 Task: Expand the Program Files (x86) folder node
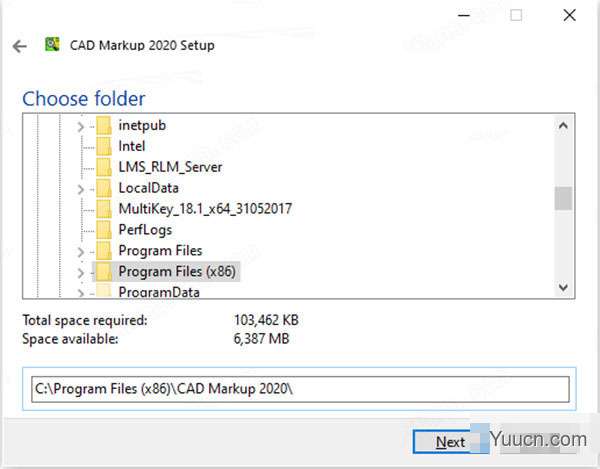pyautogui.click(x=80, y=272)
